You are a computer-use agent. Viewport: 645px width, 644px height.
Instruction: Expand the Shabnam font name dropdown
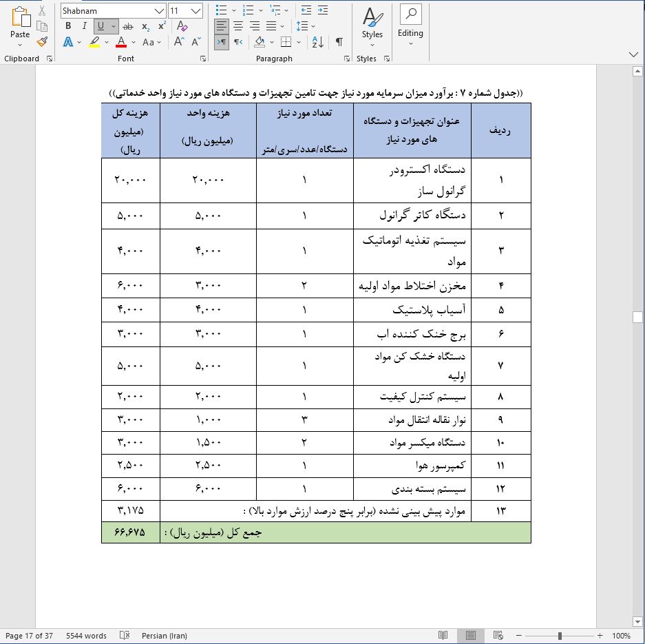click(x=160, y=11)
